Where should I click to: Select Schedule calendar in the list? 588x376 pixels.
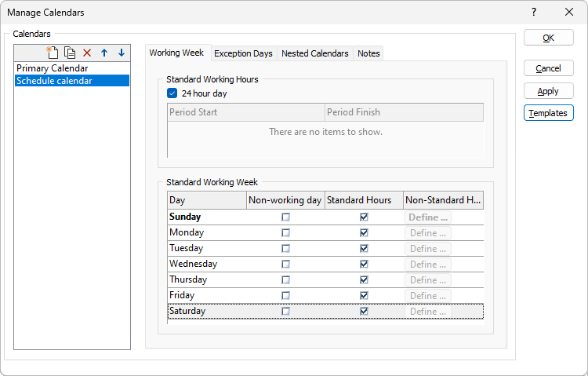[x=72, y=81]
